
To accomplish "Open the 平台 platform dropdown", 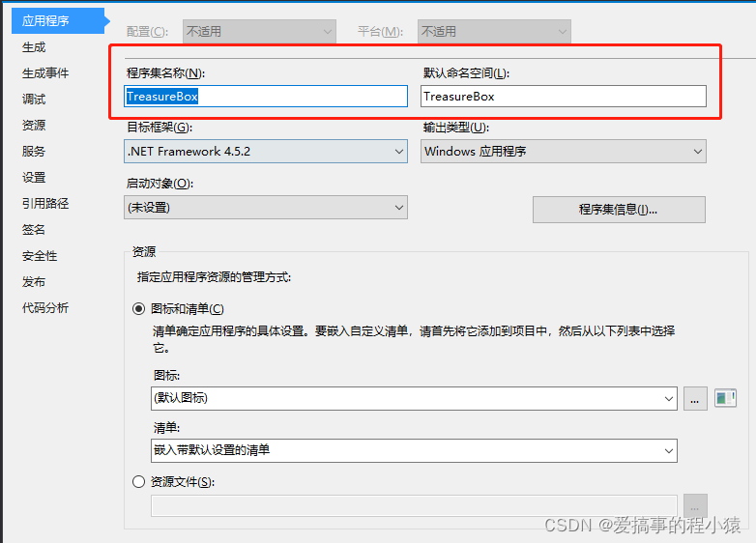I will pyautogui.click(x=494, y=32).
